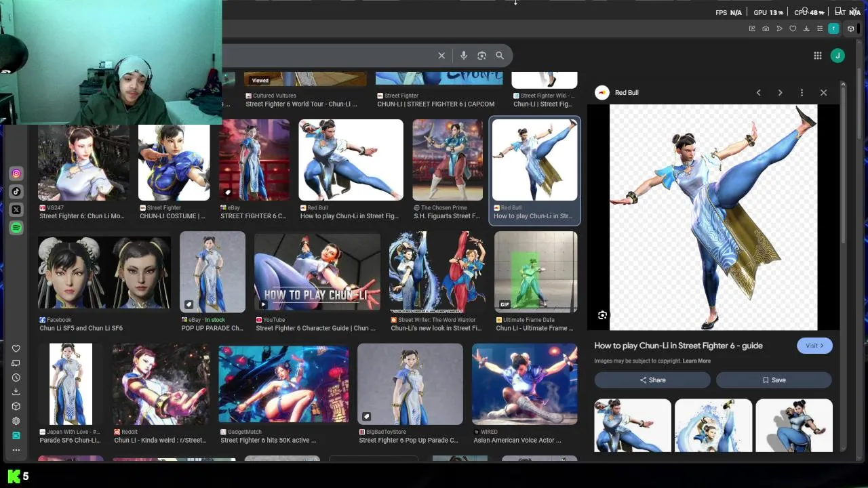
Task: Show the next image in the preview panel
Action: tap(780, 93)
